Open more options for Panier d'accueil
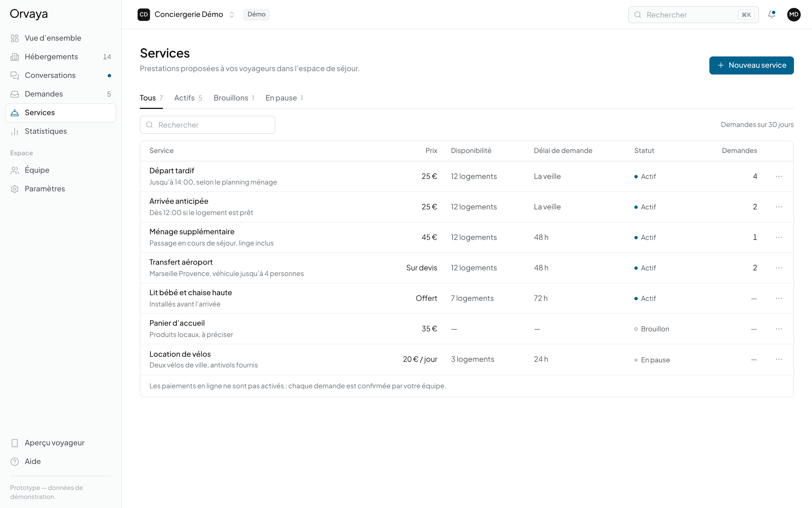 coord(779,329)
